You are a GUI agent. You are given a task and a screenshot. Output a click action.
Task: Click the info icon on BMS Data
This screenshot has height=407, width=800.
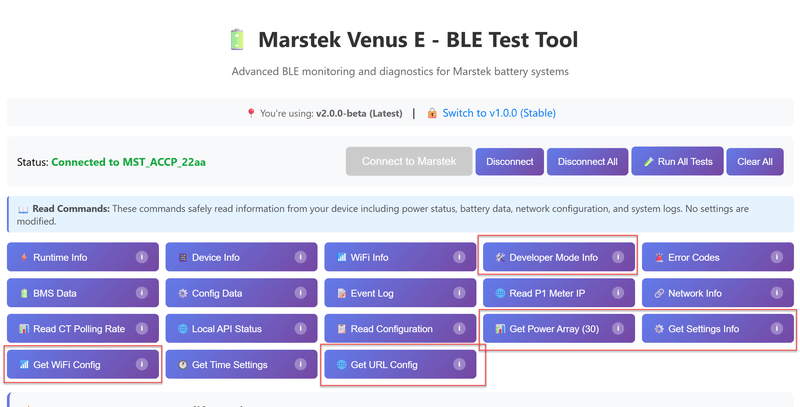point(142,293)
